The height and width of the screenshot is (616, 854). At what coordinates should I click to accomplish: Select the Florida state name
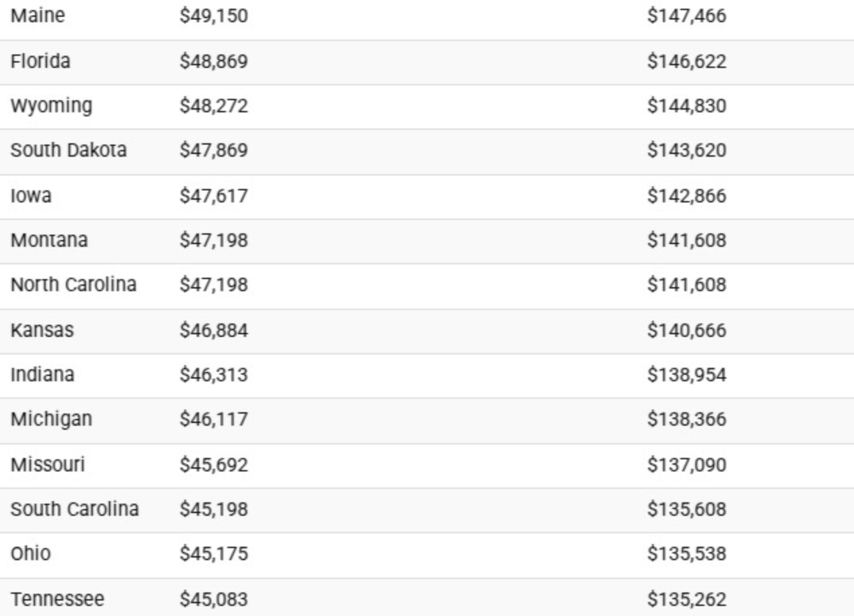[40, 61]
